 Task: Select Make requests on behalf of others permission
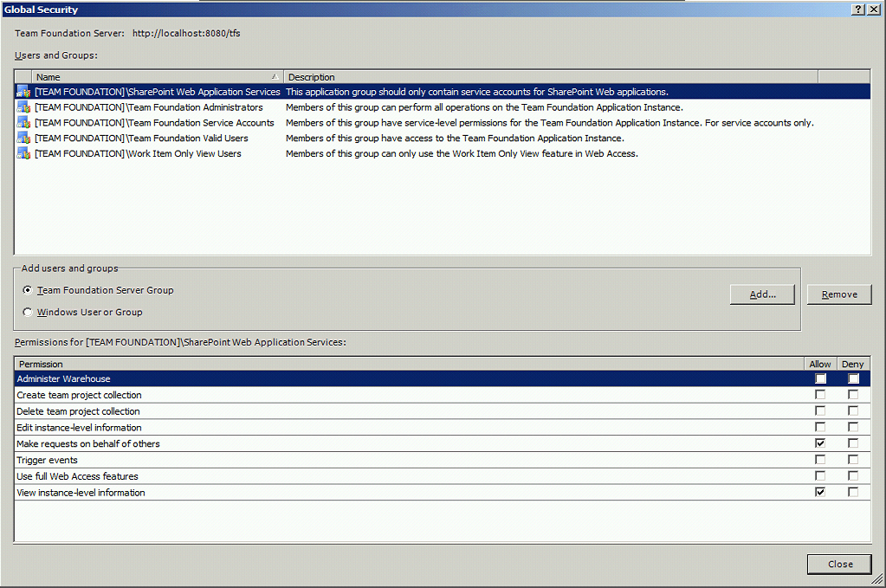coord(443,443)
